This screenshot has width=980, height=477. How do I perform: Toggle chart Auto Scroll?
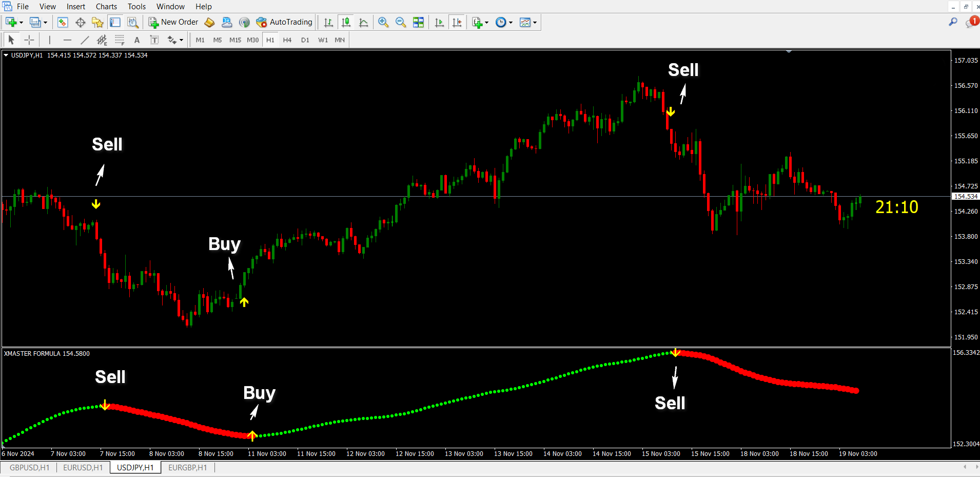pyautogui.click(x=439, y=22)
